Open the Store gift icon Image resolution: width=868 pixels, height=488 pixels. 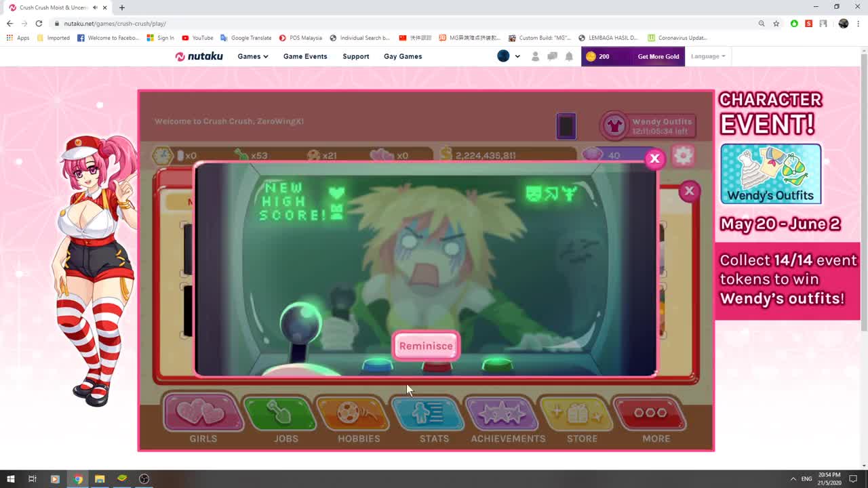[576, 412]
